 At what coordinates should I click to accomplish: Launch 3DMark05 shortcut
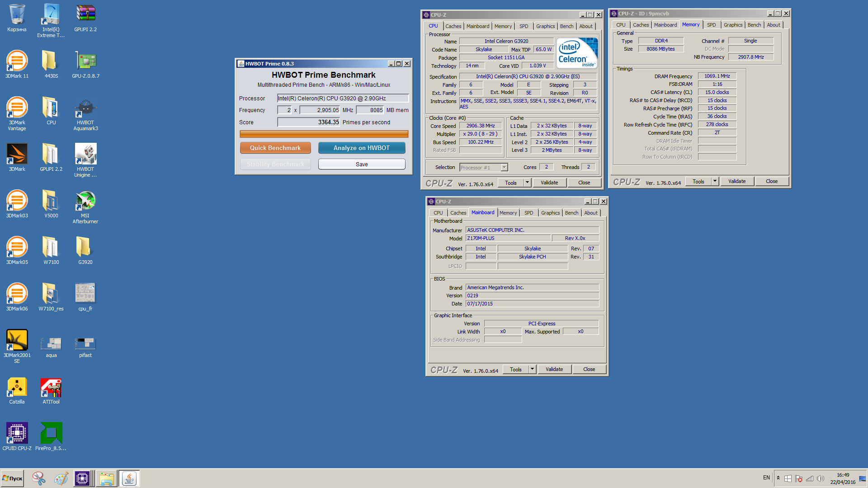click(17, 251)
